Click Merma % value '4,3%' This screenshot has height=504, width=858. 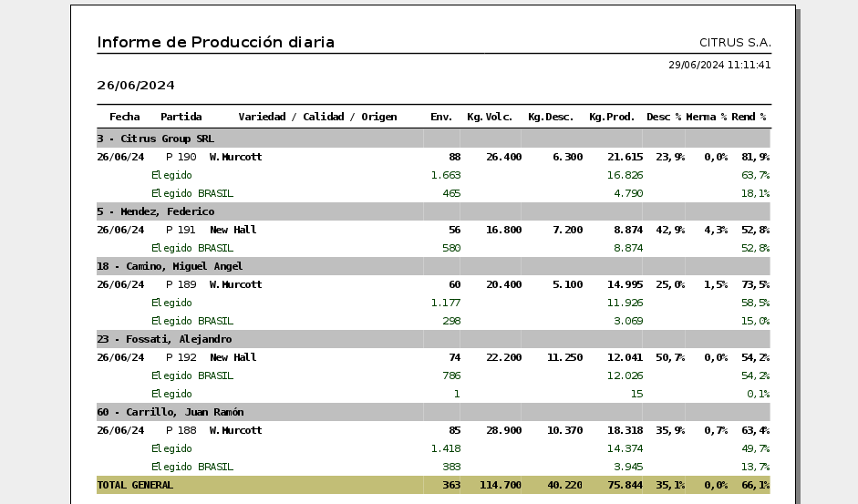coord(716,230)
